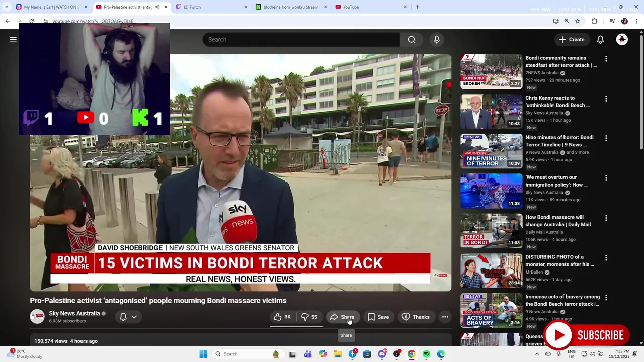Screen dimensions: 644x362
Task: Click the video title text
Action: click(158, 301)
